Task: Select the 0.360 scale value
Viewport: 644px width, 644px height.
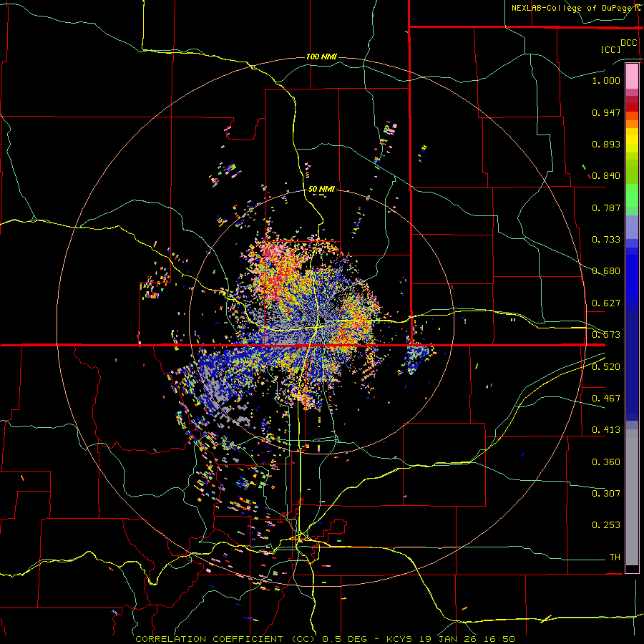Action: pos(606,462)
